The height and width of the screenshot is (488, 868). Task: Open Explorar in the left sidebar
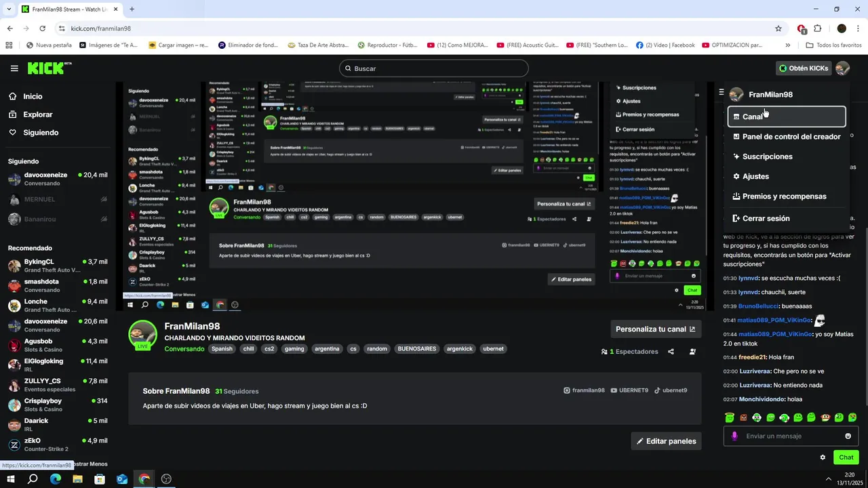31,115
